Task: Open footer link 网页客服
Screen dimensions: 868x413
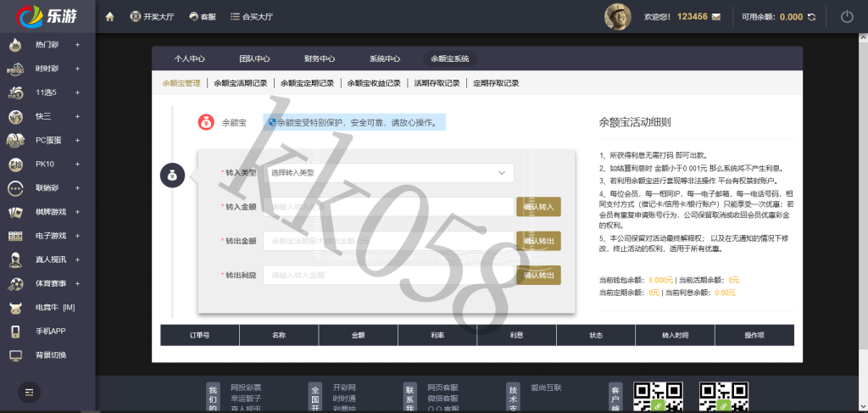Action: [442, 388]
